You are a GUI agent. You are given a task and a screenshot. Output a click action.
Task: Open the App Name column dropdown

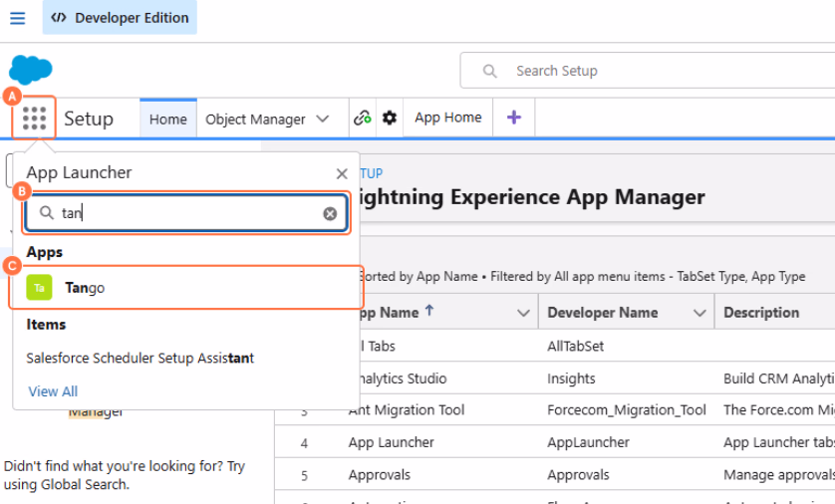click(x=523, y=313)
